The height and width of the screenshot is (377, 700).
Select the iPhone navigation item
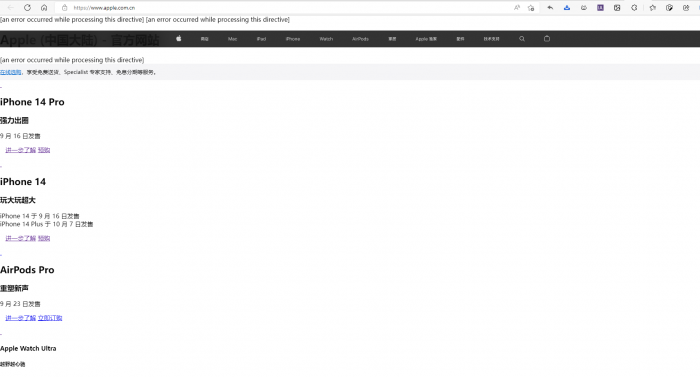click(x=293, y=39)
